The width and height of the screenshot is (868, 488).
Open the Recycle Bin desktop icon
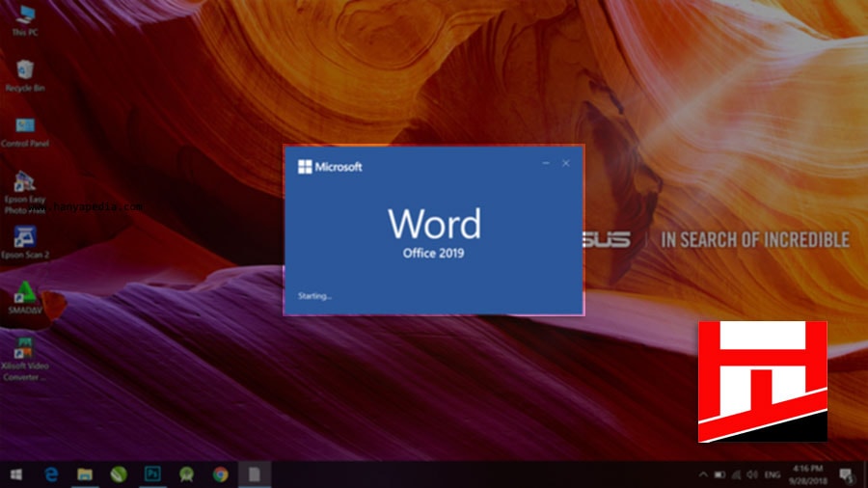(x=25, y=76)
